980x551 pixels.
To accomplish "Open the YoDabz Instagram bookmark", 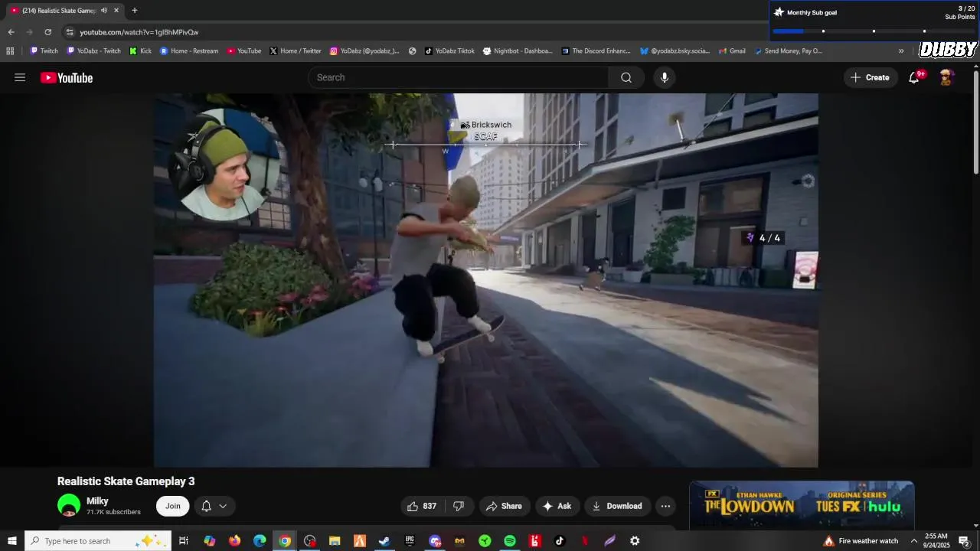I will pyautogui.click(x=364, y=51).
